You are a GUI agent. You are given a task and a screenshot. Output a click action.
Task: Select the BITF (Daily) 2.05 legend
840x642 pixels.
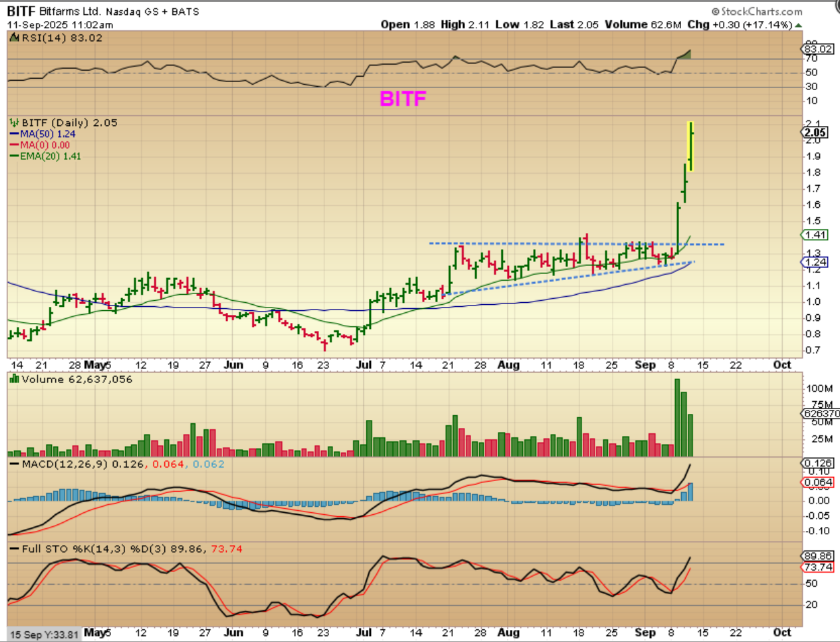click(69, 122)
